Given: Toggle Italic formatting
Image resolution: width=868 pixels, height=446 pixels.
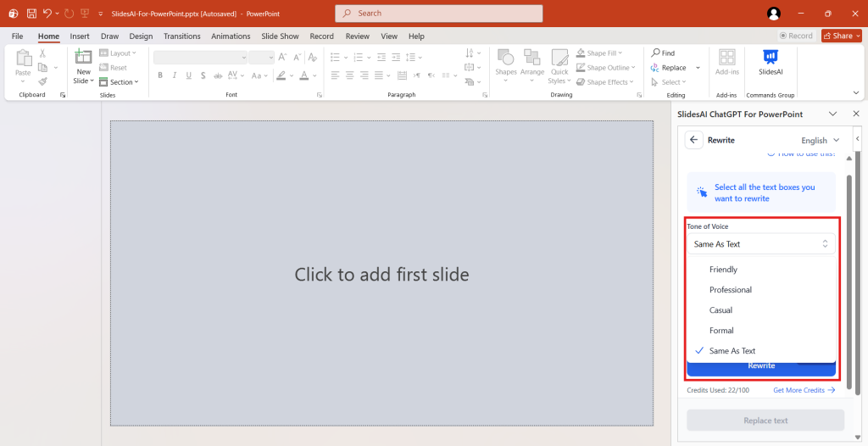Looking at the screenshot, I should click(175, 75).
